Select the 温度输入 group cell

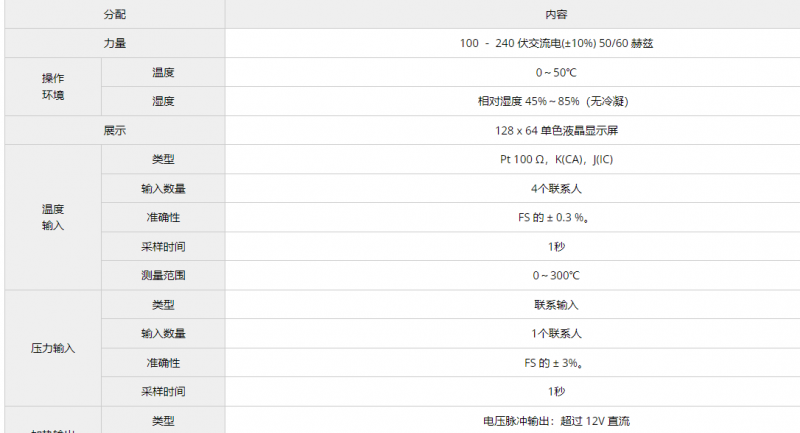click(53, 218)
